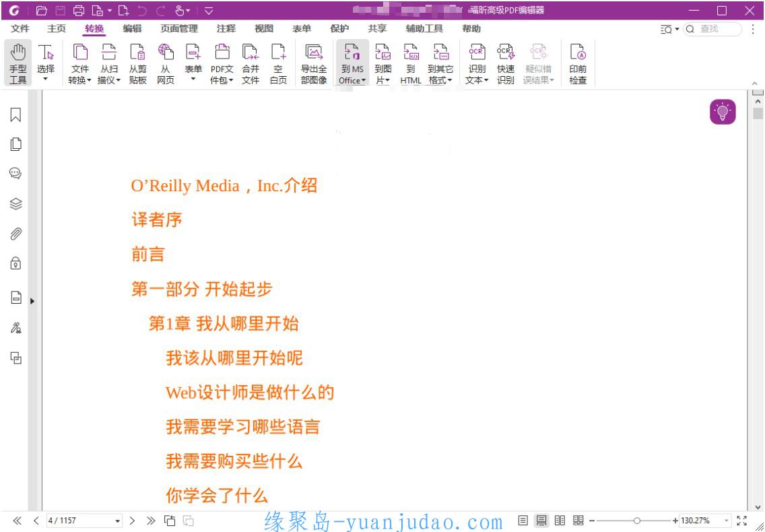Click the purple lightbulb tips icon
This screenshot has width=765, height=532.
click(x=723, y=112)
